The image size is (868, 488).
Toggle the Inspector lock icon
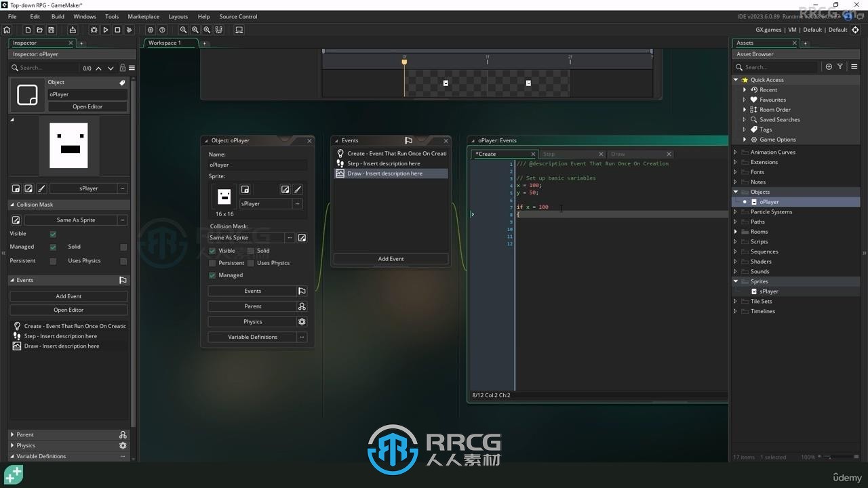tap(122, 68)
